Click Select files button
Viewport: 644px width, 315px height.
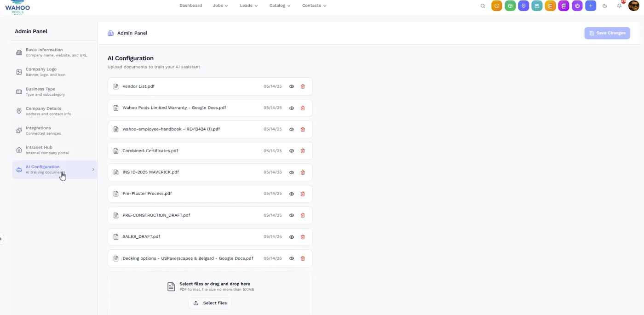pos(210,303)
